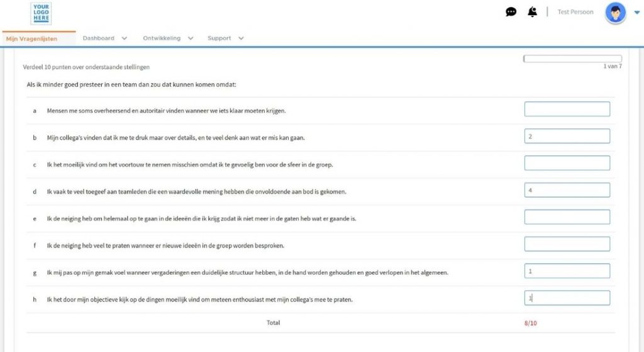This screenshot has height=352, width=644.
Task: Select the input box for statement c
Action: coord(567,163)
